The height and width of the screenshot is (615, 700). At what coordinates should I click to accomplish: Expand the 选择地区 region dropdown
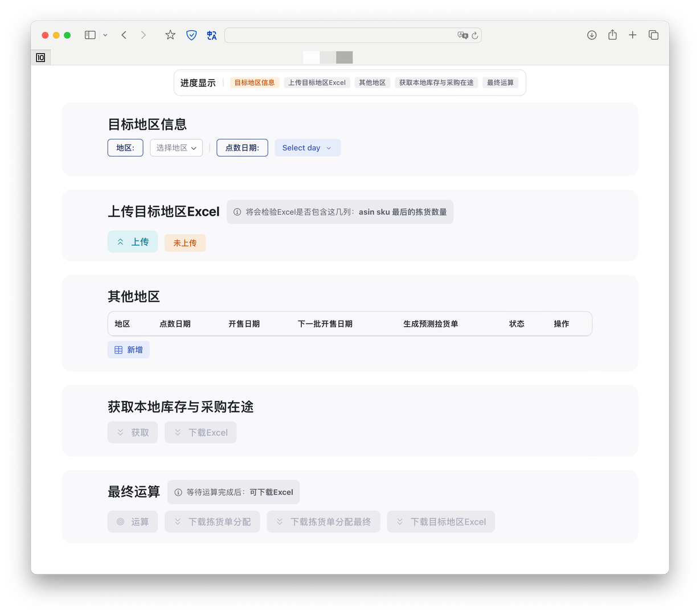click(x=176, y=148)
